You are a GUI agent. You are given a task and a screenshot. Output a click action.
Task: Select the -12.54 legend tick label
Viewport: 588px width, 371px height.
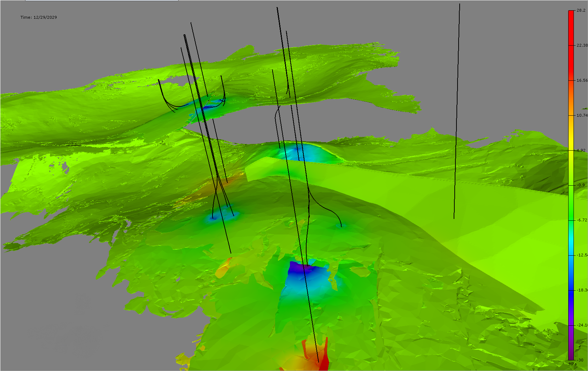click(x=582, y=255)
